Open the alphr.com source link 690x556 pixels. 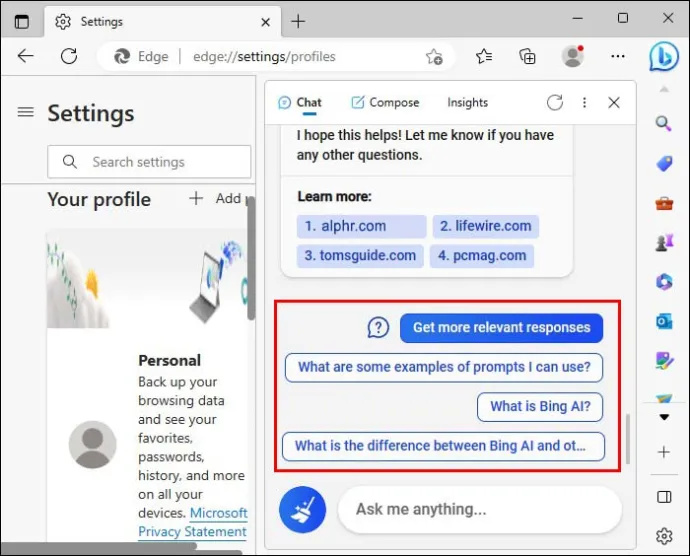tap(361, 226)
